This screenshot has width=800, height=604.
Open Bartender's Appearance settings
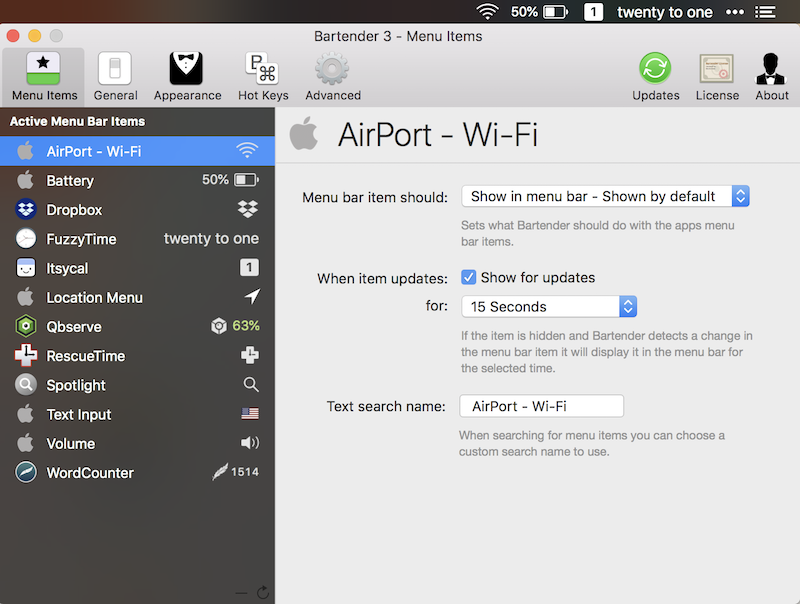187,75
